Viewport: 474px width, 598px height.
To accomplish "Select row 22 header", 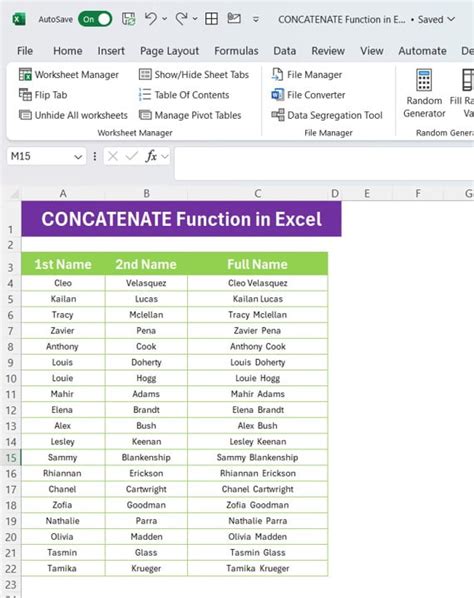I will pos(11,569).
